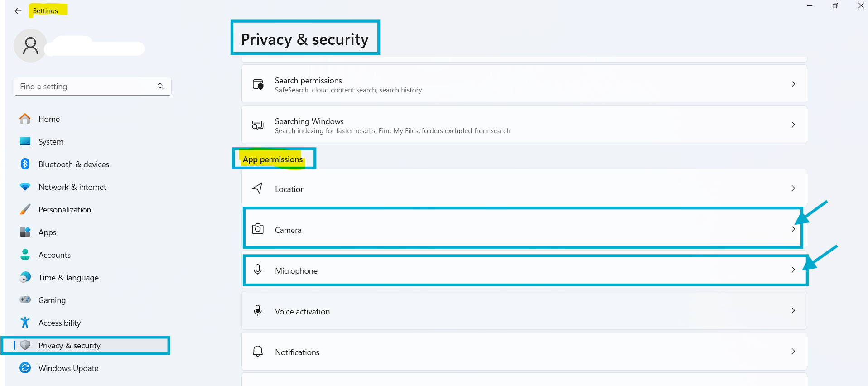Click the Home house icon
Viewport: 868px width, 386px height.
click(25, 119)
